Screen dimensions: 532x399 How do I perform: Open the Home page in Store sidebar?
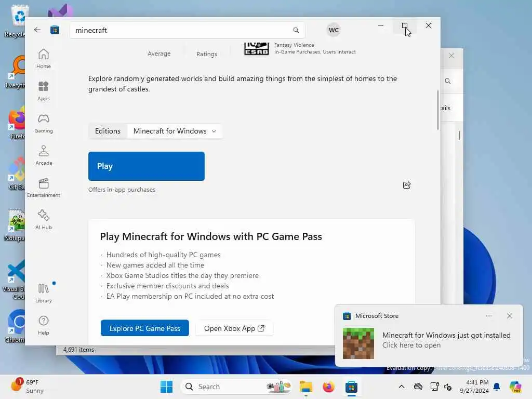(44, 59)
